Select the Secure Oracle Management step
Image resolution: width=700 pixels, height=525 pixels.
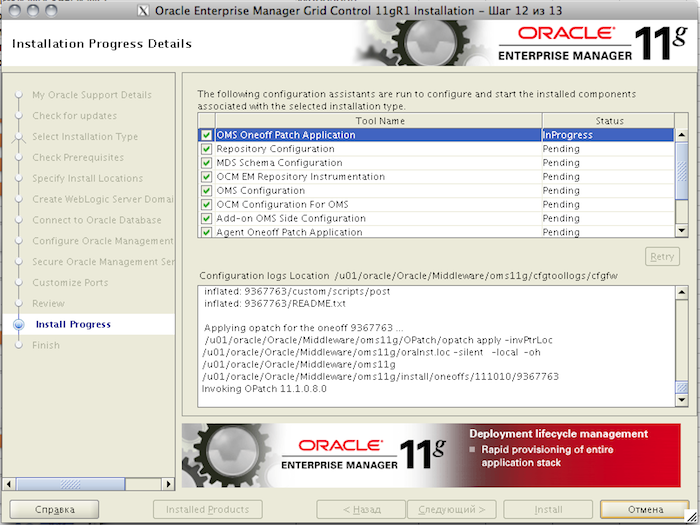(x=103, y=262)
